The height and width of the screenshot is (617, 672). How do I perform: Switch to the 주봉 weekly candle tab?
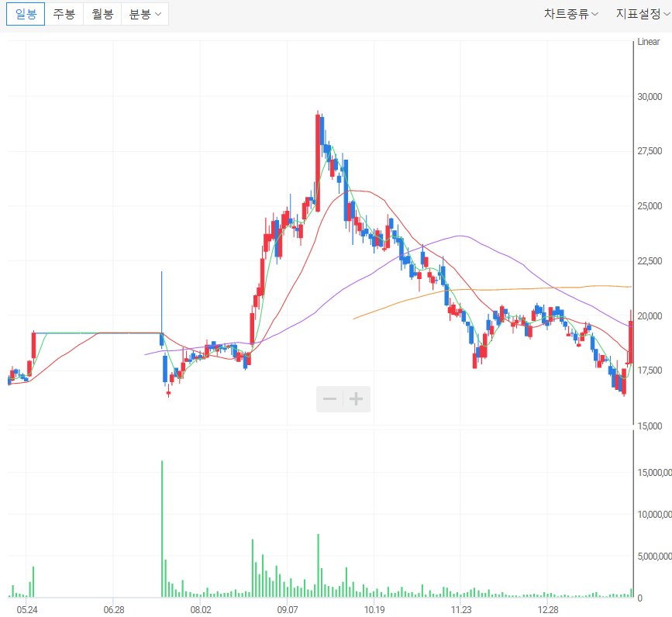(x=64, y=14)
